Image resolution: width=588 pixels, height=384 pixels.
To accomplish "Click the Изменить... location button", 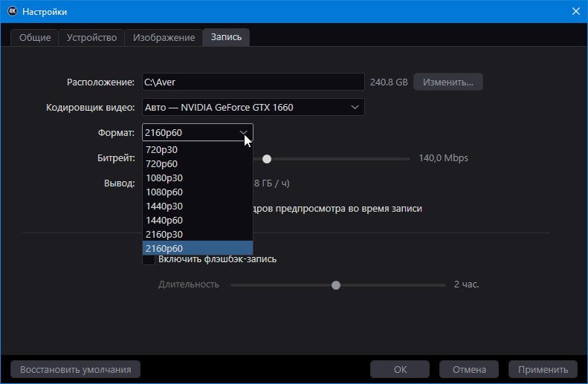I will pyautogui.click(x=448, y=82).
